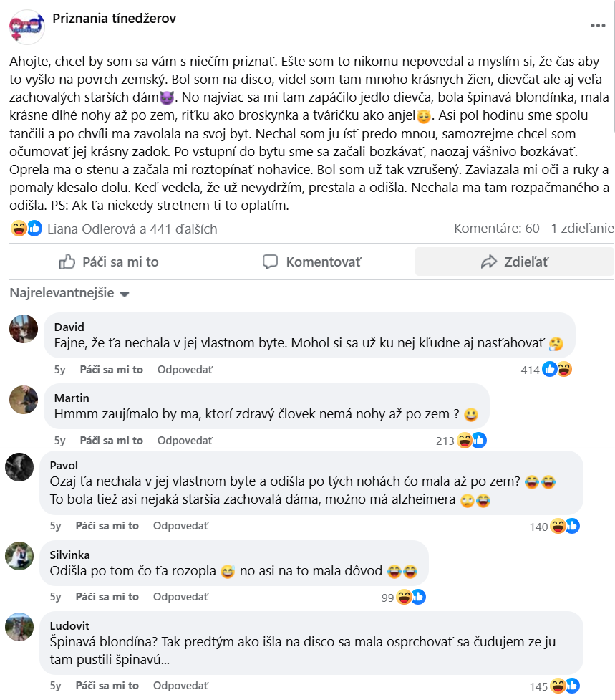This screenshot has height=700, width=615.
Task: Toggle like on David's comment
Action: [111, 370]
